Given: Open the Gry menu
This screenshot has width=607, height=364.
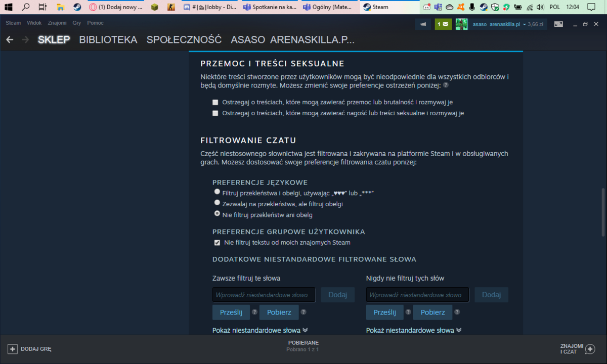Looking at the screenshot, I should point(77,23).
